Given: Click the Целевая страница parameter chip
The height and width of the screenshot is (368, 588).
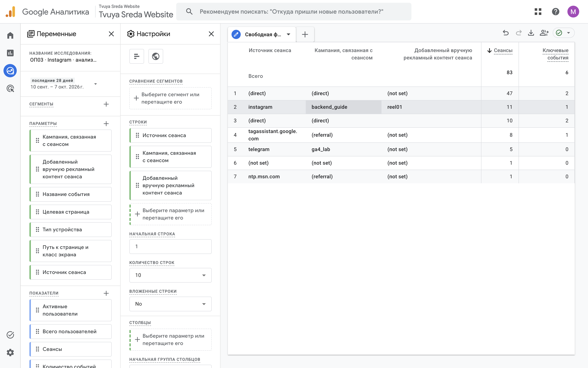Looking at the screenshot, I should coord(70,212).
